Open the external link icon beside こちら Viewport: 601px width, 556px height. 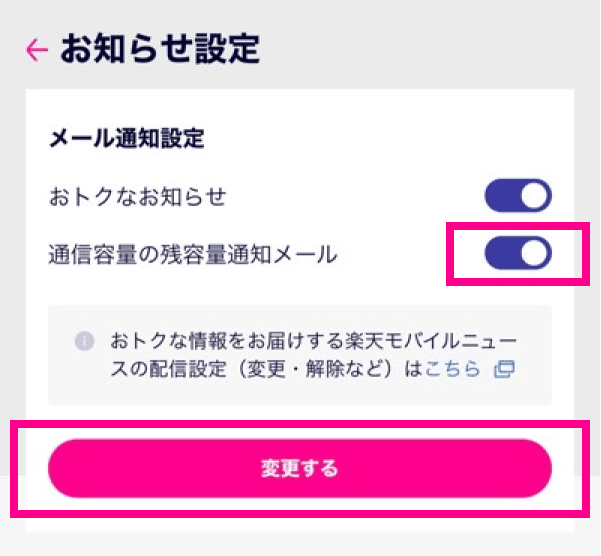pyautogui.click(x=504, y=369)
